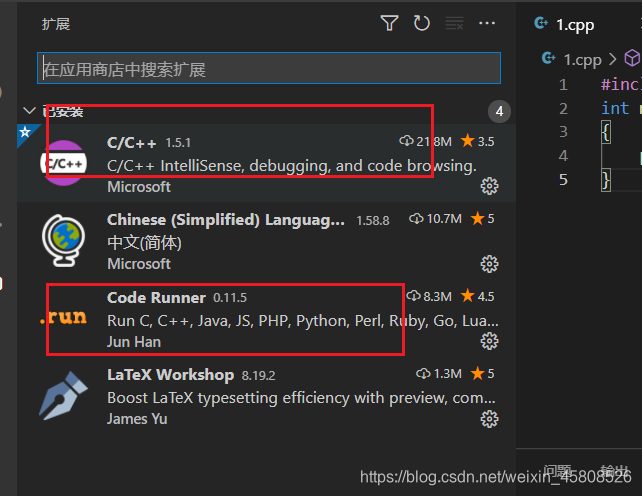Screen dimensions: 642x496
Task: Click LaTeX Workshop's 1.3M download count
Action: click(439, 374)
